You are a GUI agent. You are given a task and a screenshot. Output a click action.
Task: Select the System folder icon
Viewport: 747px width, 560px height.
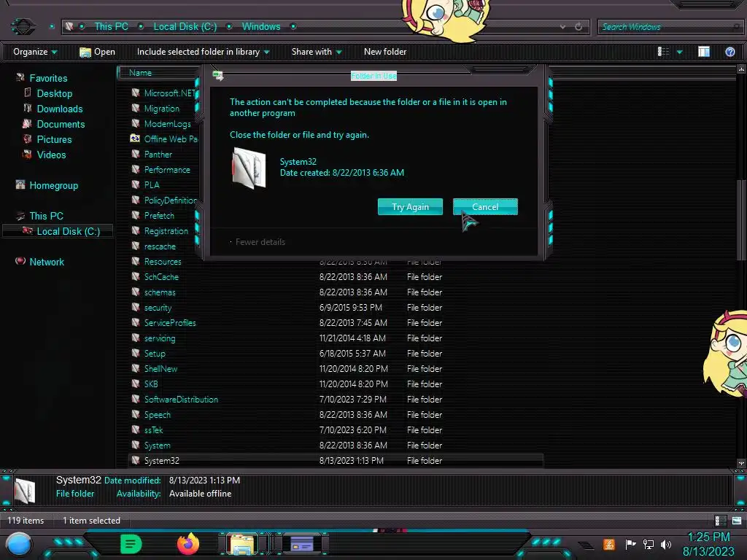pyautogui.click(x=135, y=446)
